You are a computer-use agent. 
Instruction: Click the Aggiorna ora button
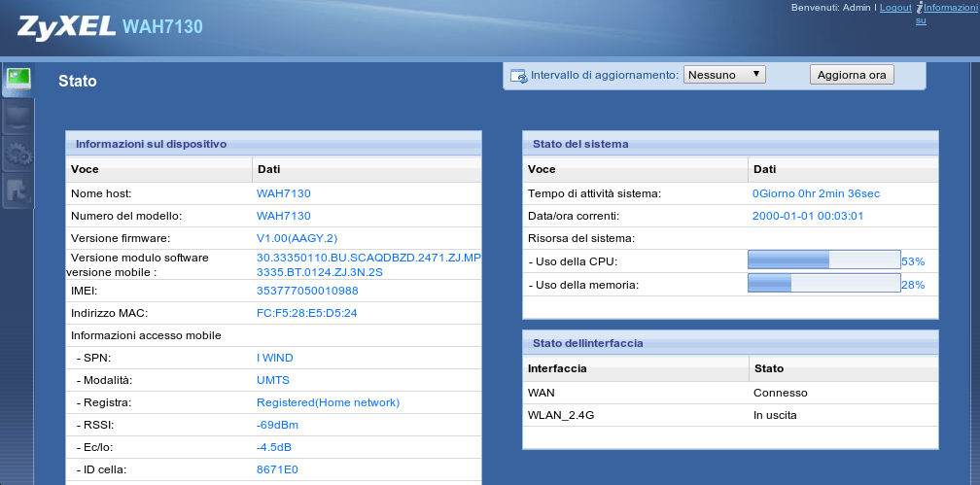coord(852,75)
